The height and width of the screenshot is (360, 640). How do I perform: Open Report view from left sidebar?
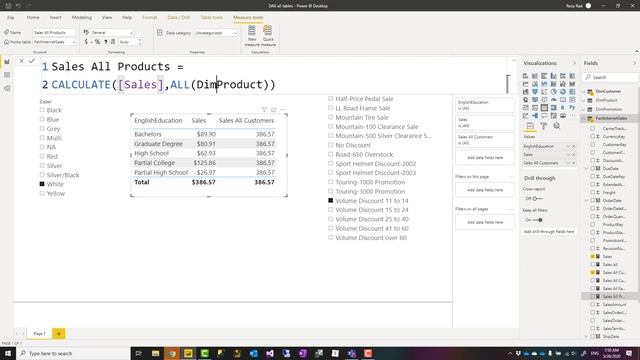[x=7, y=62]
